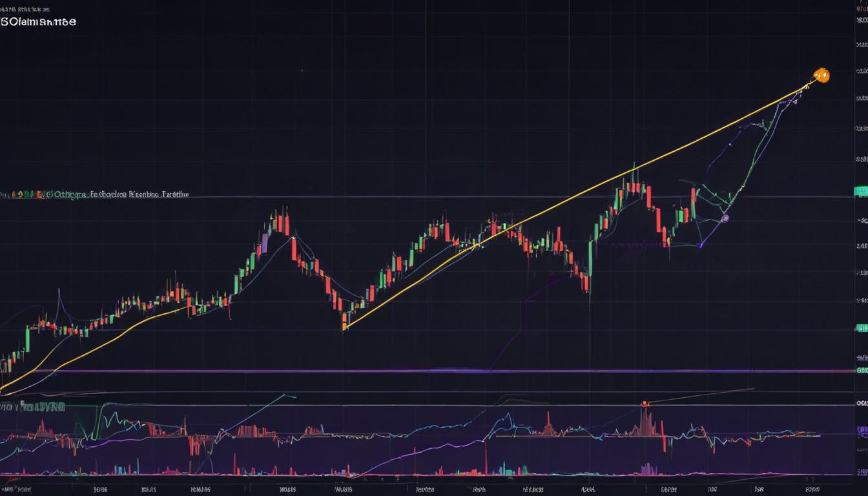Click the green current price tag on axis

tap(860, 191)
